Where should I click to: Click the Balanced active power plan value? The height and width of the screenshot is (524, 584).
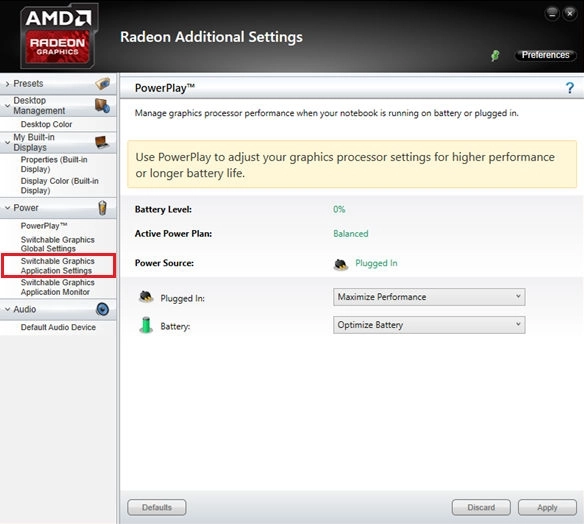pos(350,234)
